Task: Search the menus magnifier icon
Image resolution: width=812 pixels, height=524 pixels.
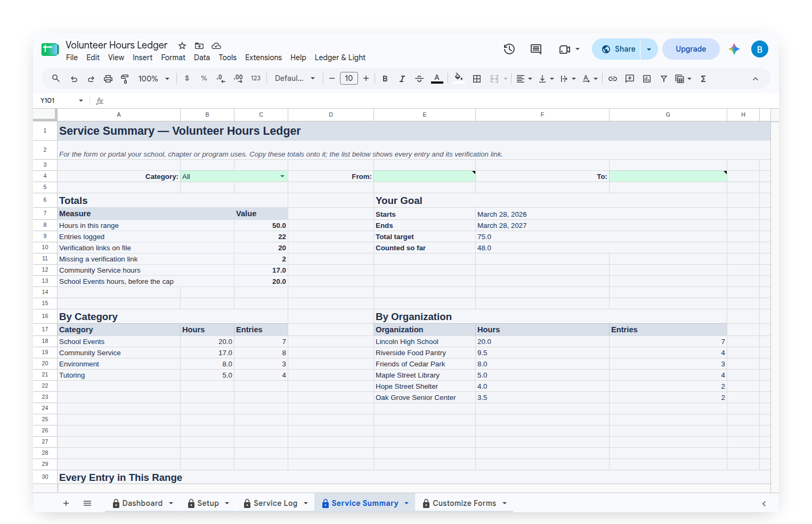Action: [56, 78]
